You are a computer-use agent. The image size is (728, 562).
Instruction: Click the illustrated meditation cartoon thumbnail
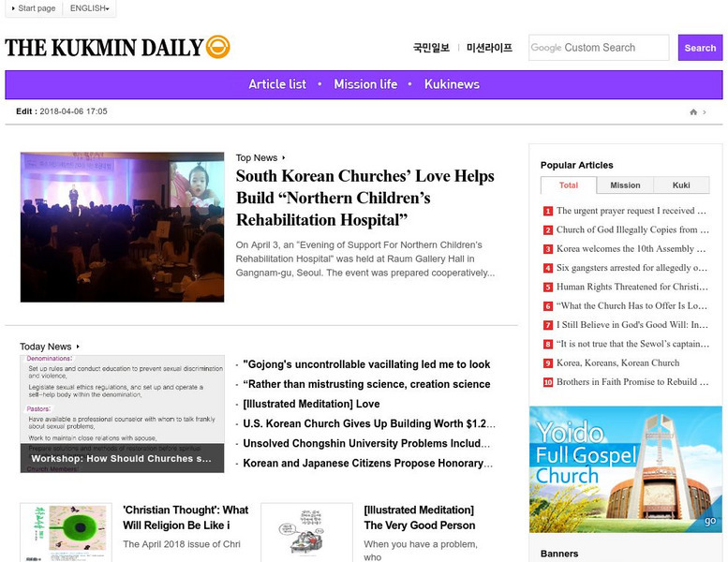(307, 532)
